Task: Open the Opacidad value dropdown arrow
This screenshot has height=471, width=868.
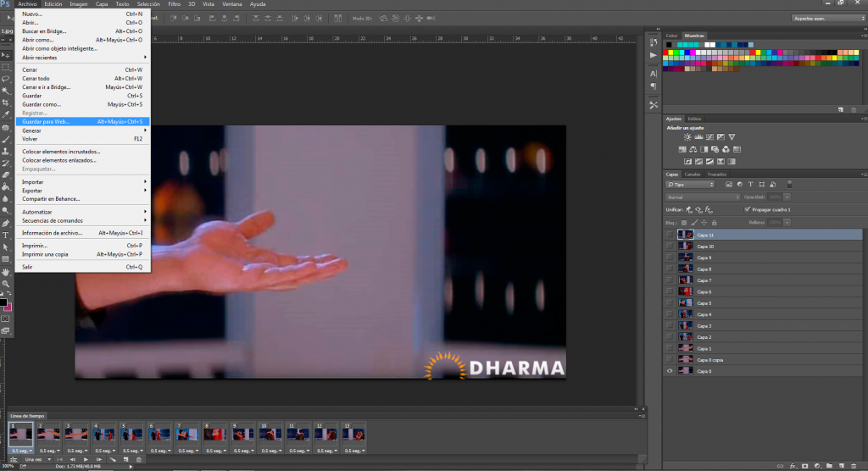Action: (787, 197)
